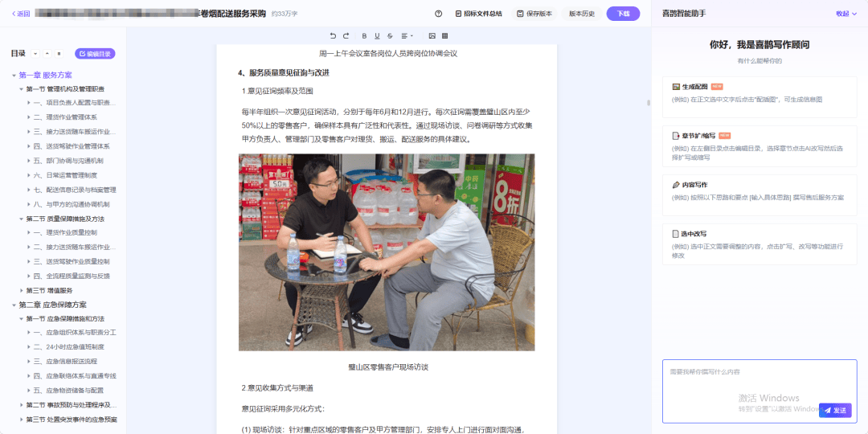Open 招标文件总结 summary
This screenshot has height=434, width=868.
pos(478,14)
